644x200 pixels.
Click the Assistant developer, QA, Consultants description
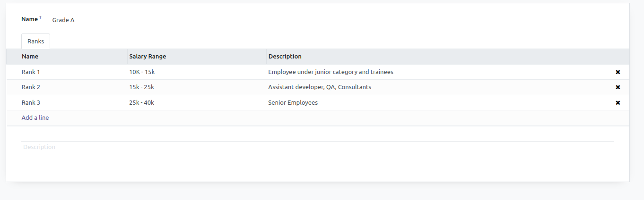click(x=319, y=87)
